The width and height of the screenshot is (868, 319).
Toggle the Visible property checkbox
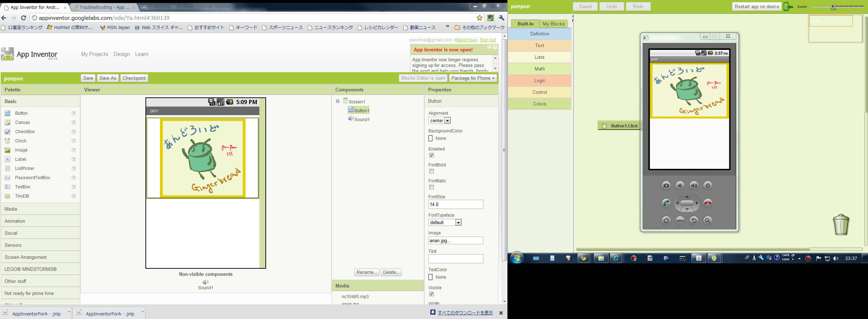[431, 294]
